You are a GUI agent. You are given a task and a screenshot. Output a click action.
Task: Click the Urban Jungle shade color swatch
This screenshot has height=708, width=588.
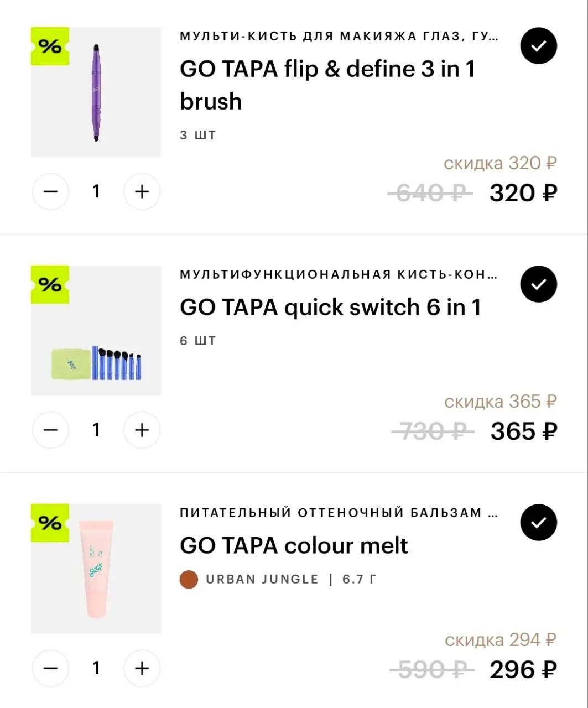(x=189, y=580)
